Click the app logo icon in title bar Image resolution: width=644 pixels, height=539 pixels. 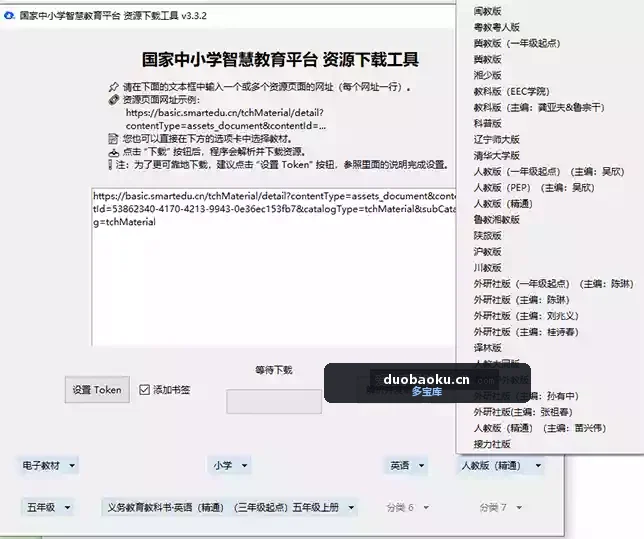click(x=9, y=16)
